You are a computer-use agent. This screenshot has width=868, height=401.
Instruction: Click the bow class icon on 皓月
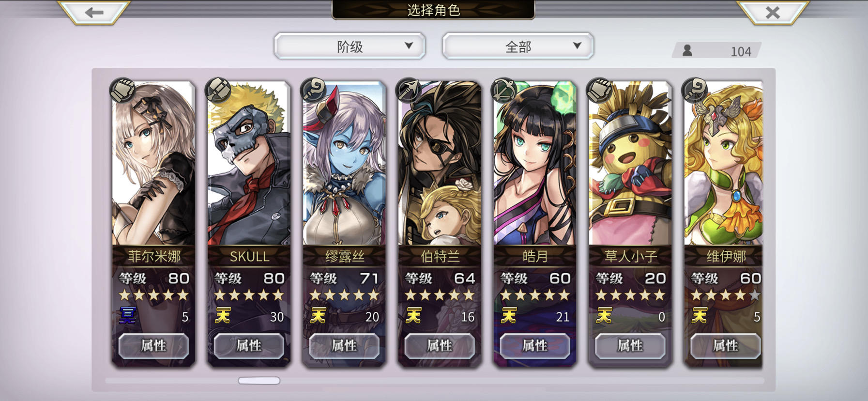coord(504,90)
